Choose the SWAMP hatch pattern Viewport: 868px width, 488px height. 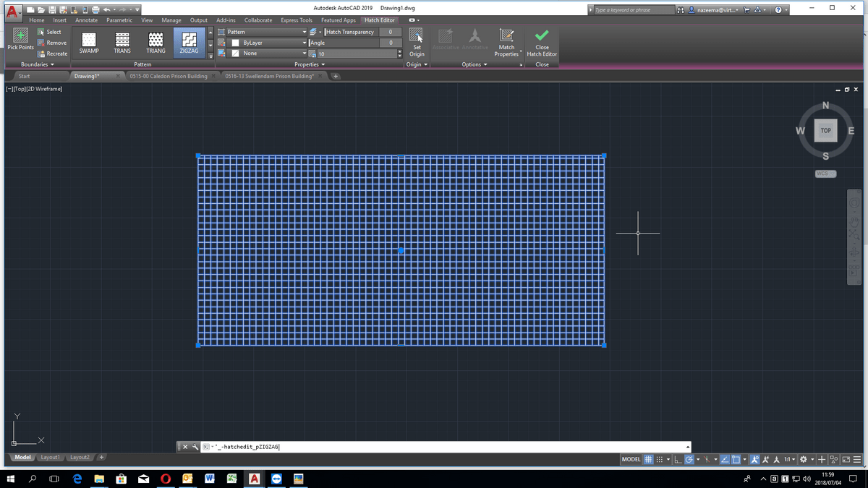tap(88, 42)
